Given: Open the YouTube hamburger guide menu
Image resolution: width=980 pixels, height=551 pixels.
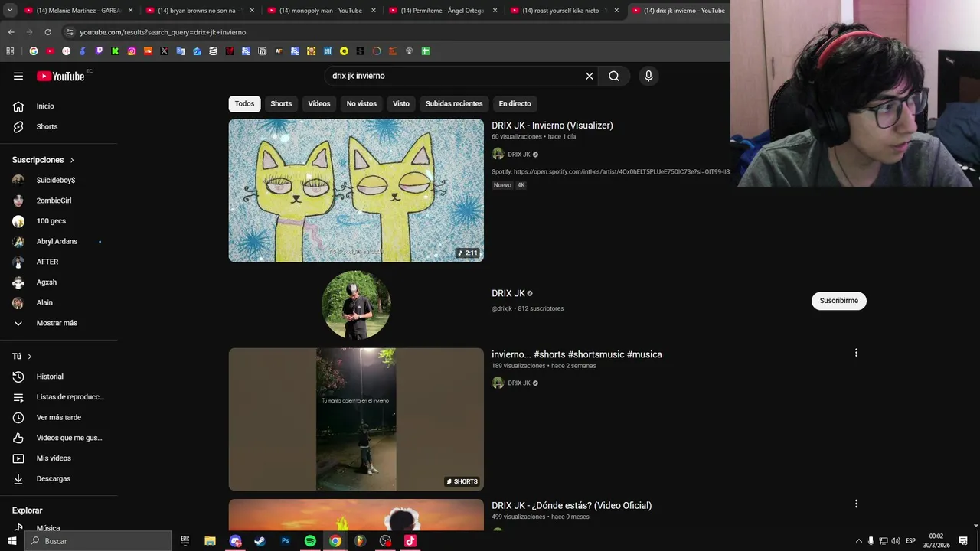Looking at the screenshot, I should coord(18,76).
